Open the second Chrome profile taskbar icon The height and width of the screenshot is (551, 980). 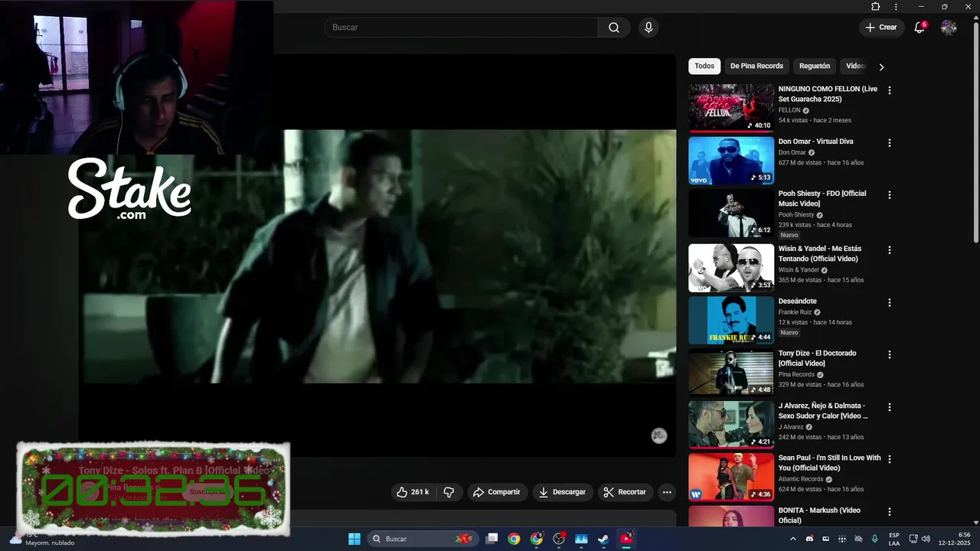coord(537,539)
